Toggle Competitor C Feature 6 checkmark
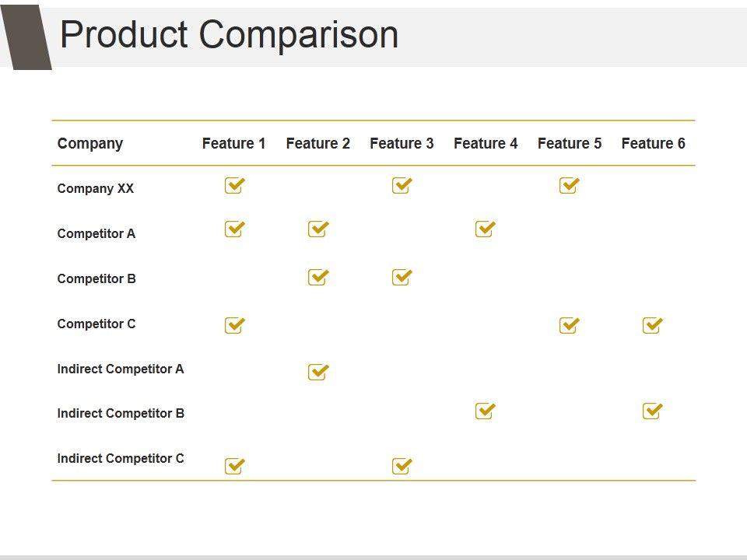 pos(652,326)
